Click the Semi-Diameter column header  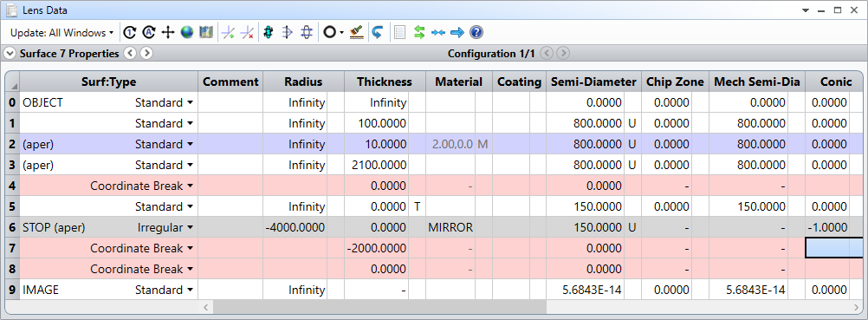[594, 82]
